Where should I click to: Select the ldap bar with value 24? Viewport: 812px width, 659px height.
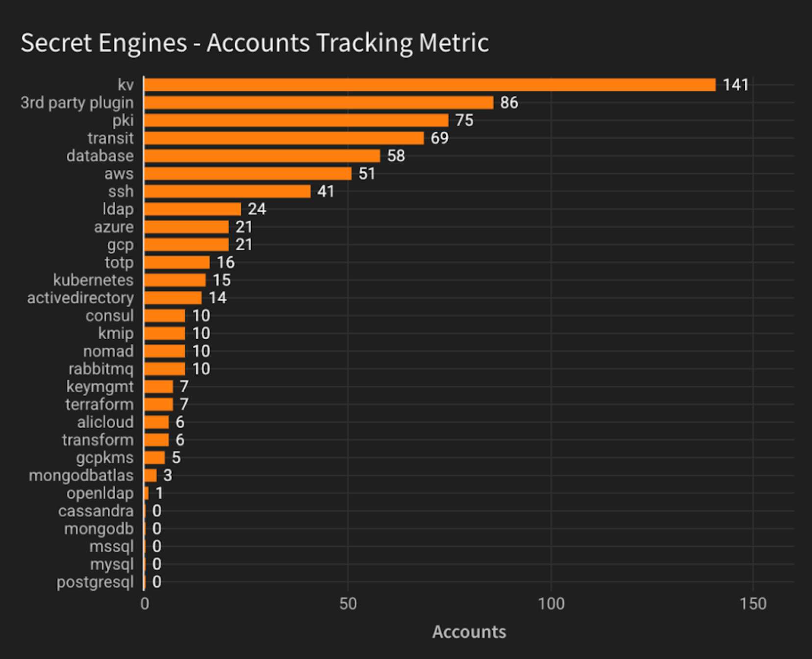click(192, 209)
